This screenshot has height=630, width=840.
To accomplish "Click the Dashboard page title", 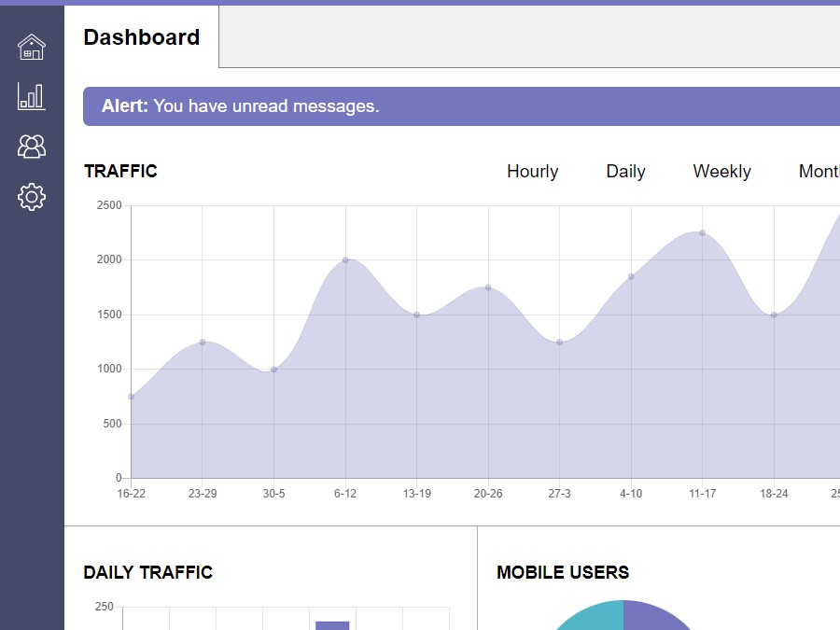I will coord(142,37).
